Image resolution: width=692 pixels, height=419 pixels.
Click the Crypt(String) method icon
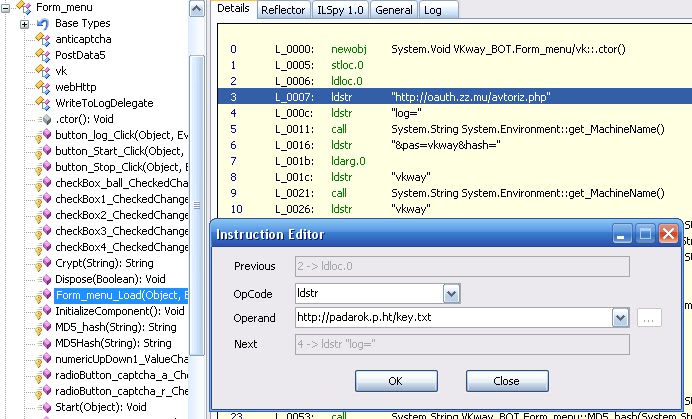44,263
